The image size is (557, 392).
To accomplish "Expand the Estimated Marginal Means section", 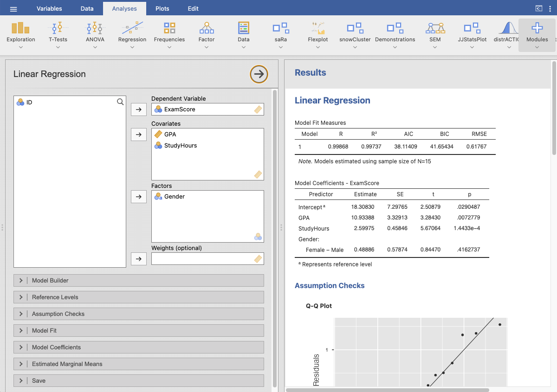I will pyautogui.click(x=139, y=364).
